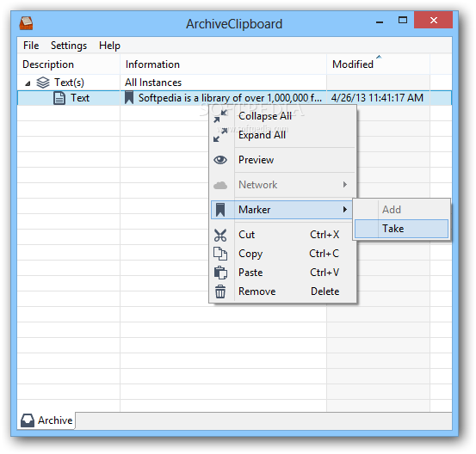Click the Ctrl+C shortcut label

[x=325, y=254]
